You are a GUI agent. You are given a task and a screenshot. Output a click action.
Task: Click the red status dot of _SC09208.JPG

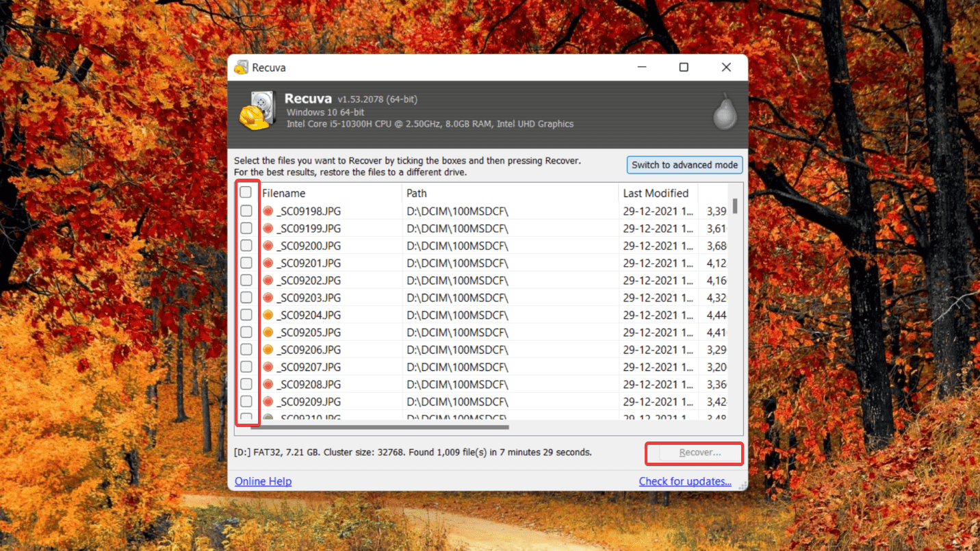268,384
